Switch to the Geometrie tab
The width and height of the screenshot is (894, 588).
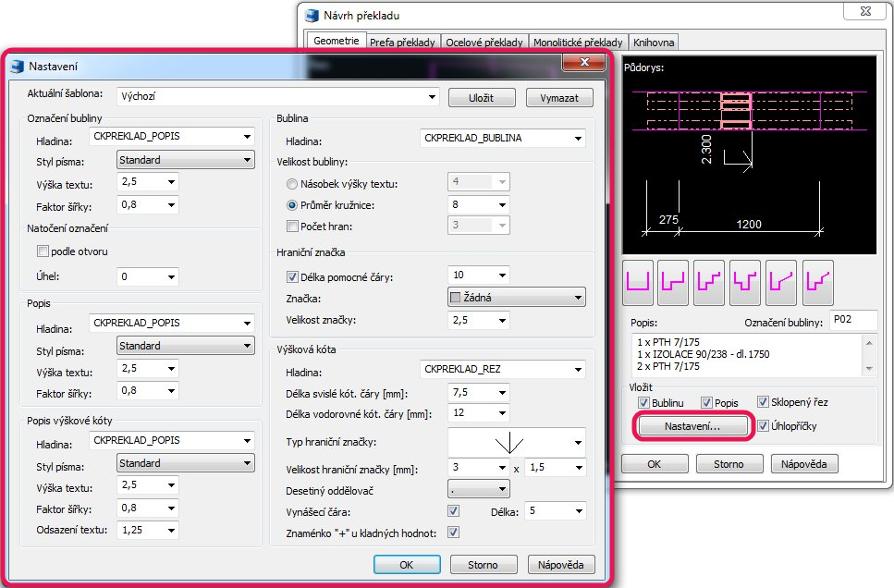(336, 41)
